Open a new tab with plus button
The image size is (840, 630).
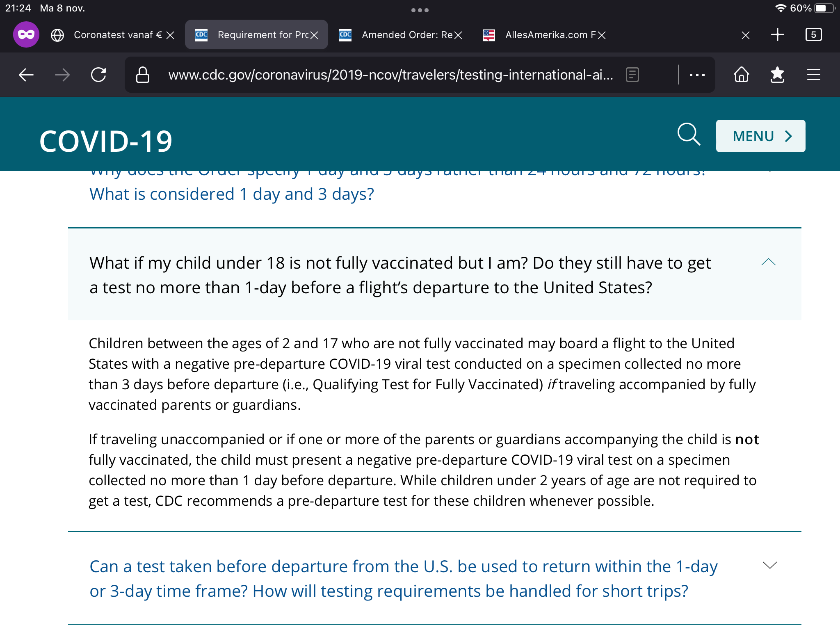[777, 34]
